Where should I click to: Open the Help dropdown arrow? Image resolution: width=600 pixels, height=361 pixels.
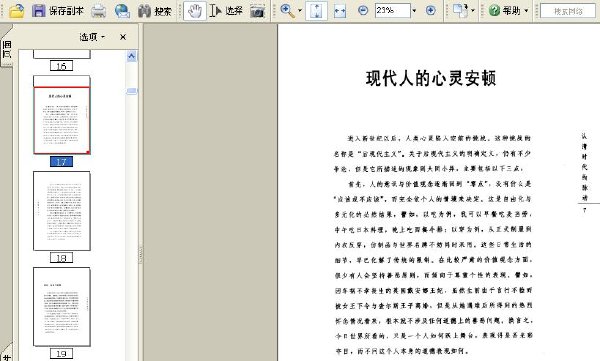click(527, 11)
